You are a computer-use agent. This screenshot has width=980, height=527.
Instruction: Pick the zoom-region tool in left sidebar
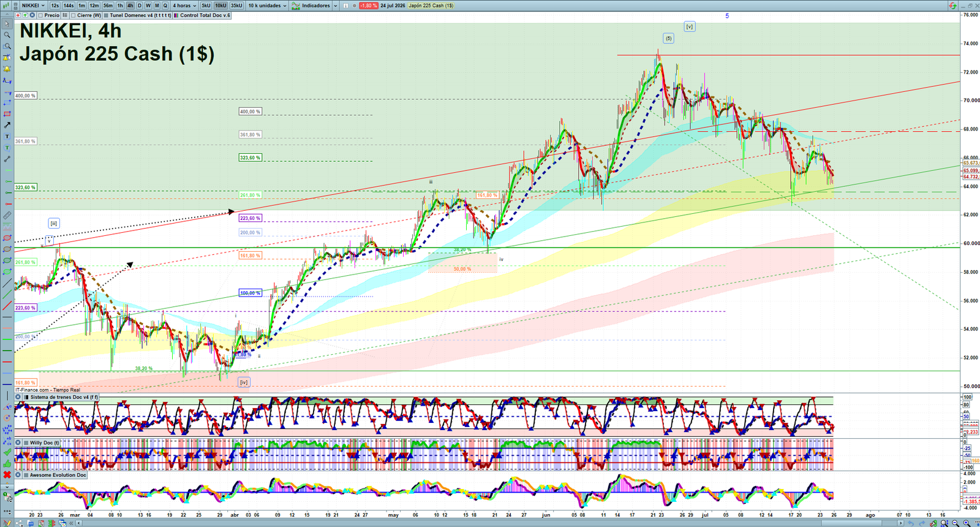pyautogui.click(x=7, y=46)
